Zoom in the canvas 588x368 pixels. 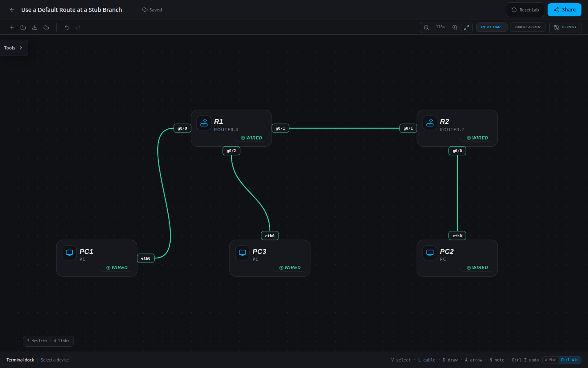(455, 27)
